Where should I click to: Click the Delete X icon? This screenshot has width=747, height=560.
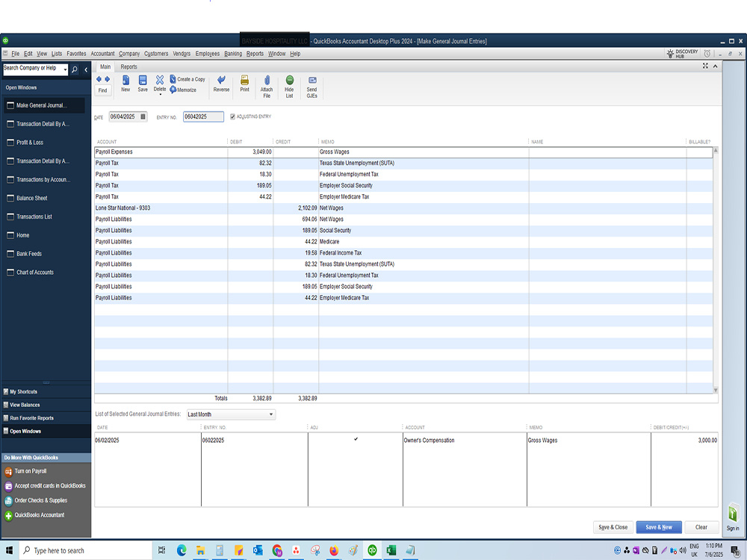click(160, 80)
